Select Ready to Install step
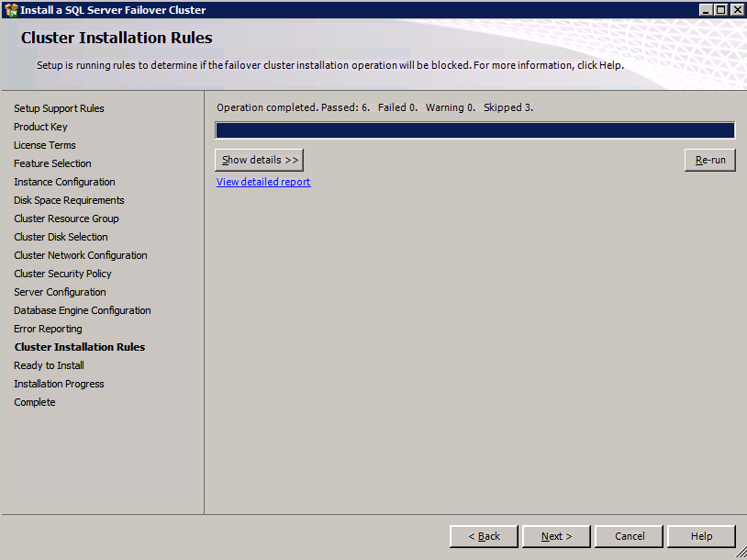The image size is (747, 560). pos(49,365)
